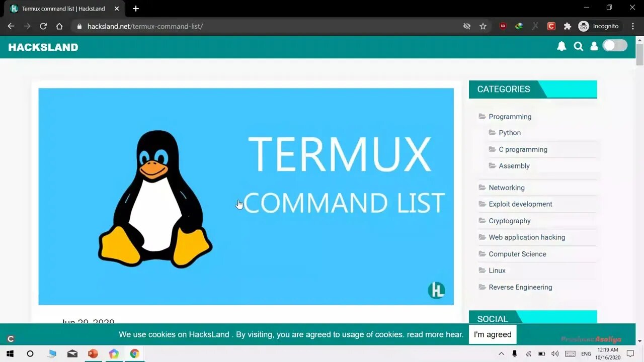Switch the ENG input language
This screenshot has width=644, height=362.
pos(586,354)
